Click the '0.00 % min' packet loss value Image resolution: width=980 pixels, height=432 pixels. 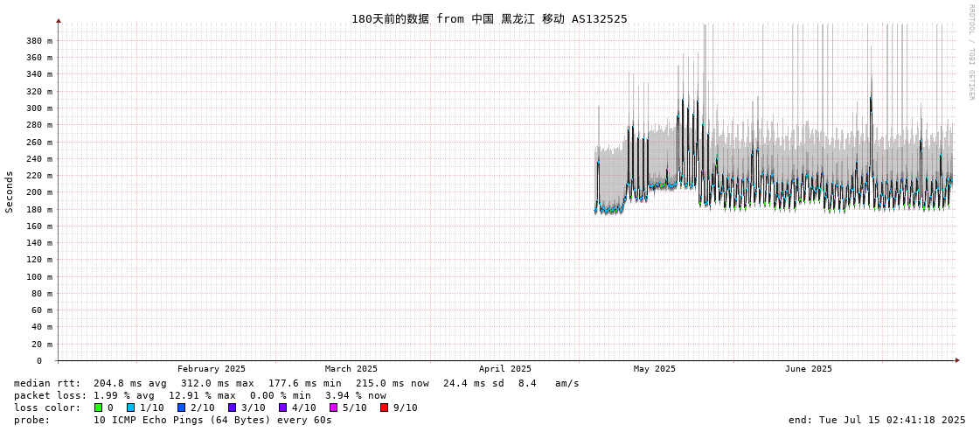coord(280,395)
